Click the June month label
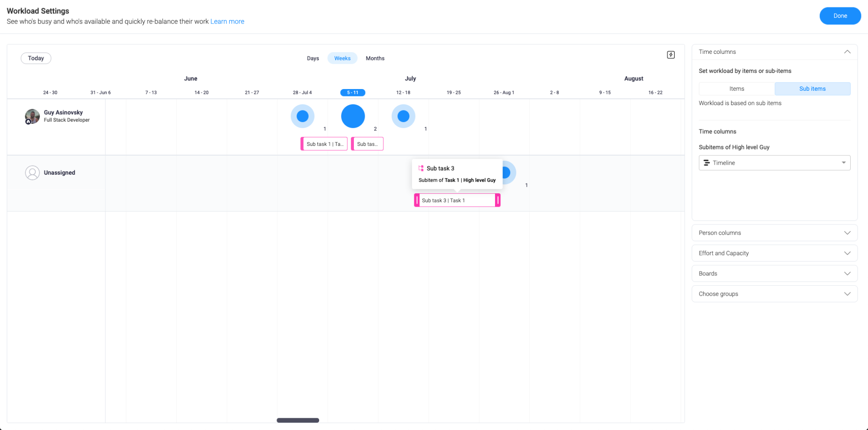The width and height of the screenshot is (868, 430). [x=191, y=79]
